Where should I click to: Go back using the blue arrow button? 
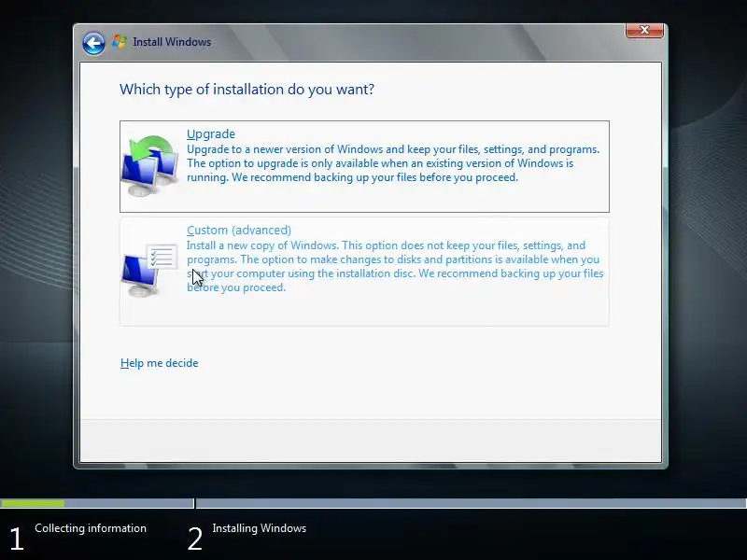(93, 44)
